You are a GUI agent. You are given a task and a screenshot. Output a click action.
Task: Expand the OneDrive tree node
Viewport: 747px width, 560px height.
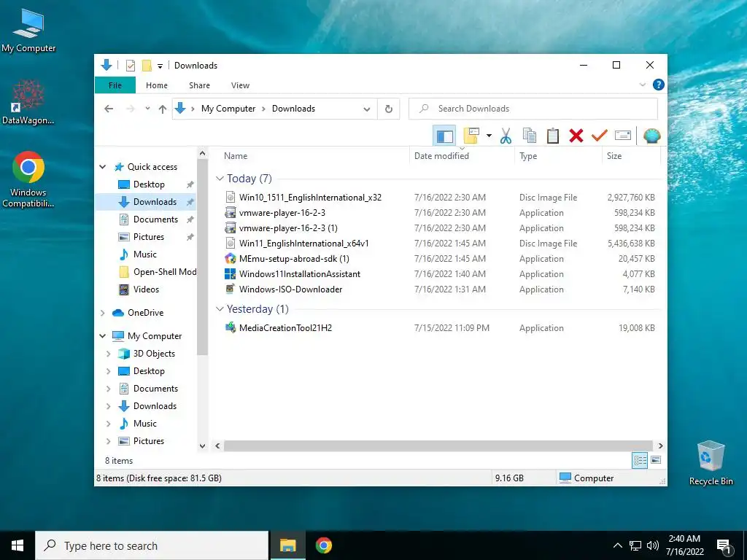102,313
